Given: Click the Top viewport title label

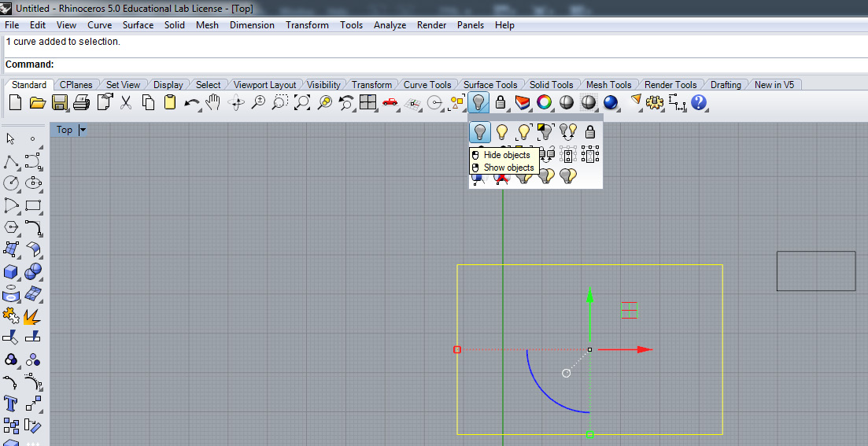Looking at the screenshot, I should 65,130.
